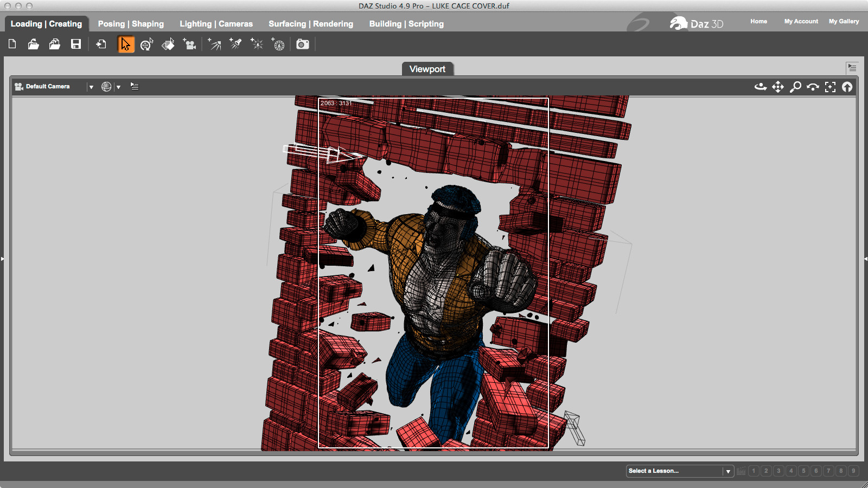Viewport: 868px width, 488px height.
Task: Click the Daz 3D logo
Action: click(697, 23)
